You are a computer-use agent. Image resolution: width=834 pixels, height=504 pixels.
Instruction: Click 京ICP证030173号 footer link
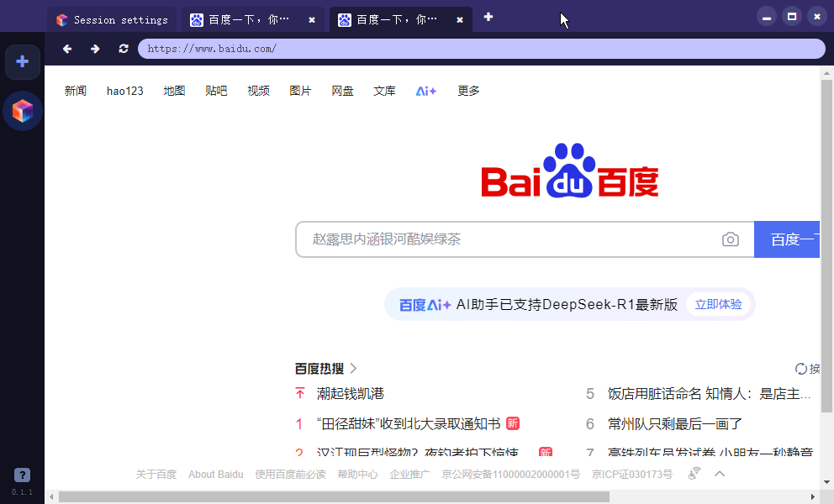click(x=632, y=475)
